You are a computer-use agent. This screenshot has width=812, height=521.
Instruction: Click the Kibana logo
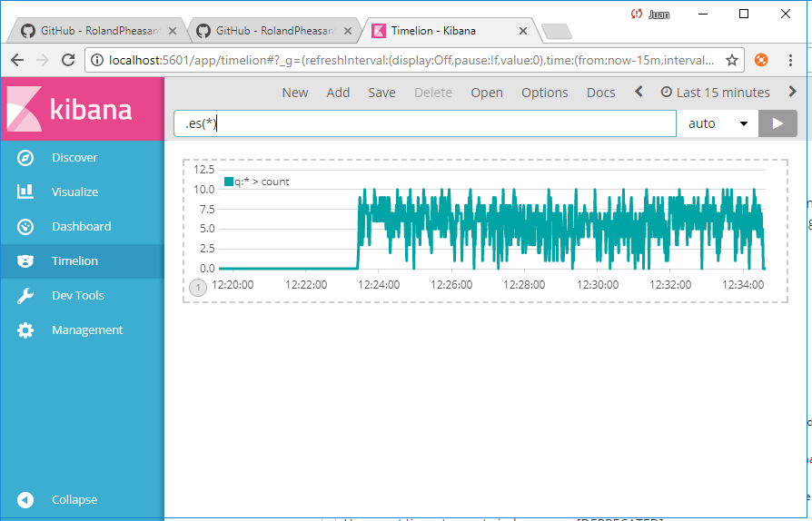click(x=70, y=109)
